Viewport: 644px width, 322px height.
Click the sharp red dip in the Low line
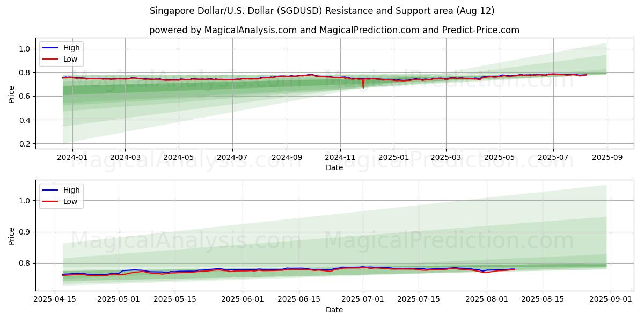pyautogui.click(x=363, y=85)
